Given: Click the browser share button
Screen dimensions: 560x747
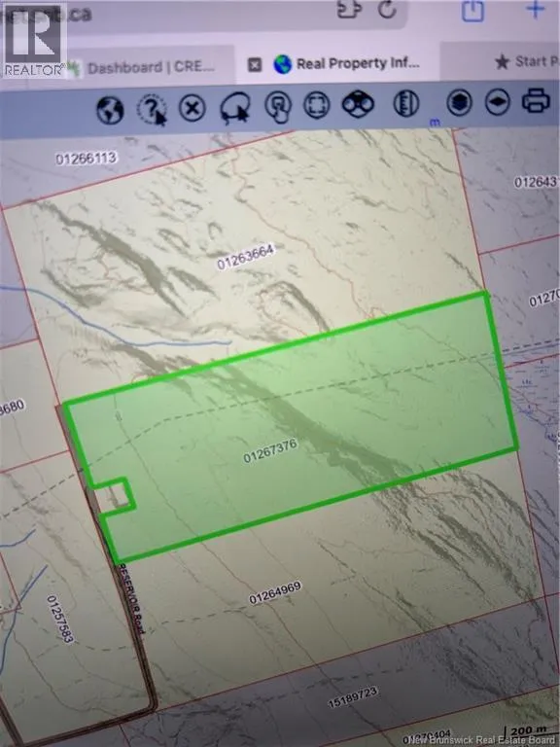Looking at the screenshot, I should pos(472,11).
